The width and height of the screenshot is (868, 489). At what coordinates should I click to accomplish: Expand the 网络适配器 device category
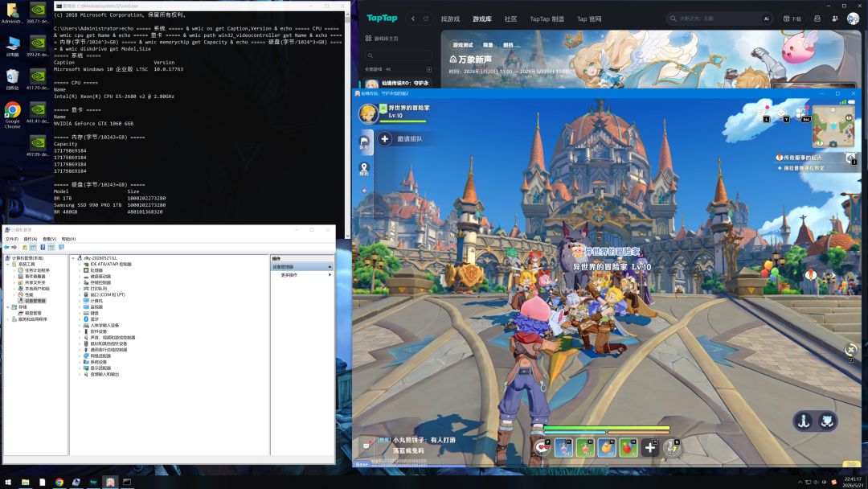coord(80,355)
